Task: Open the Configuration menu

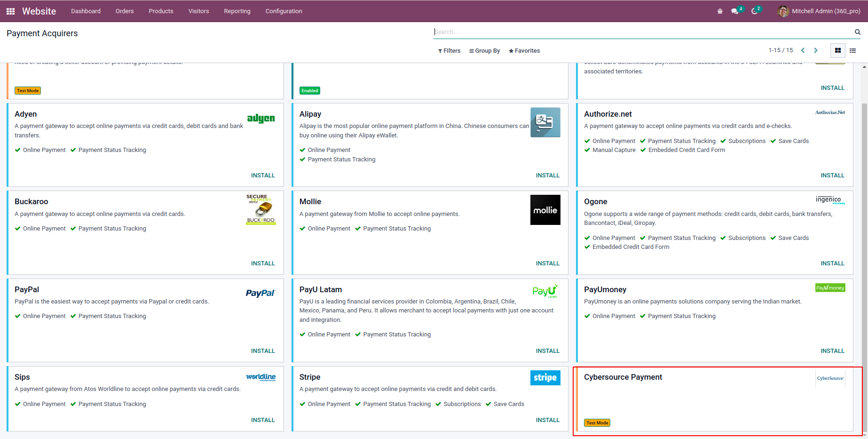Action: point(284,11)
